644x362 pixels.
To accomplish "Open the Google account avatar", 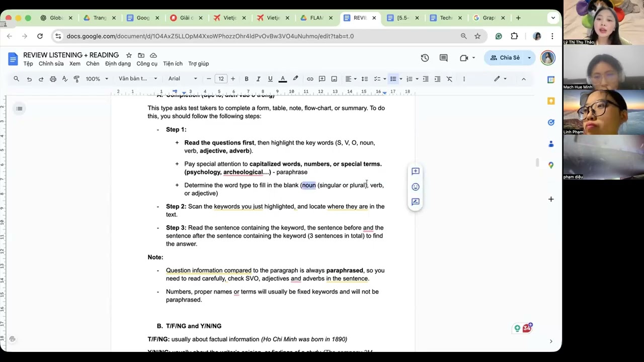I will 548,58.
